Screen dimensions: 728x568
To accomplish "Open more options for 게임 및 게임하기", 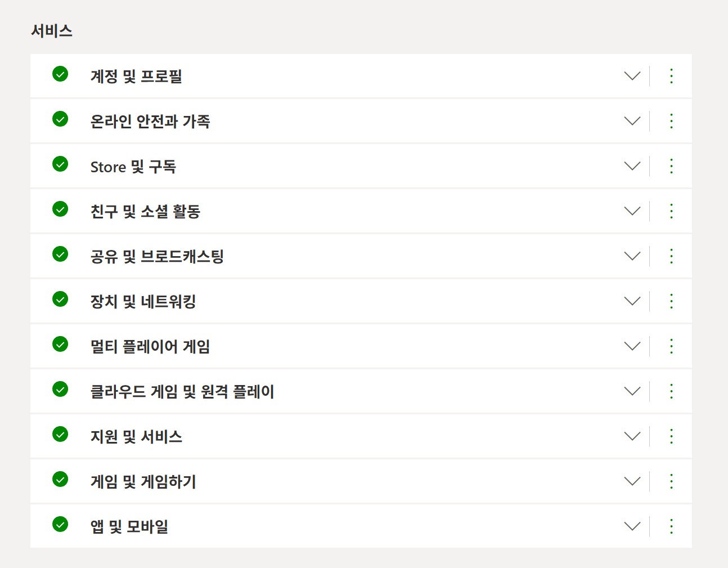I will coord(671,481).
